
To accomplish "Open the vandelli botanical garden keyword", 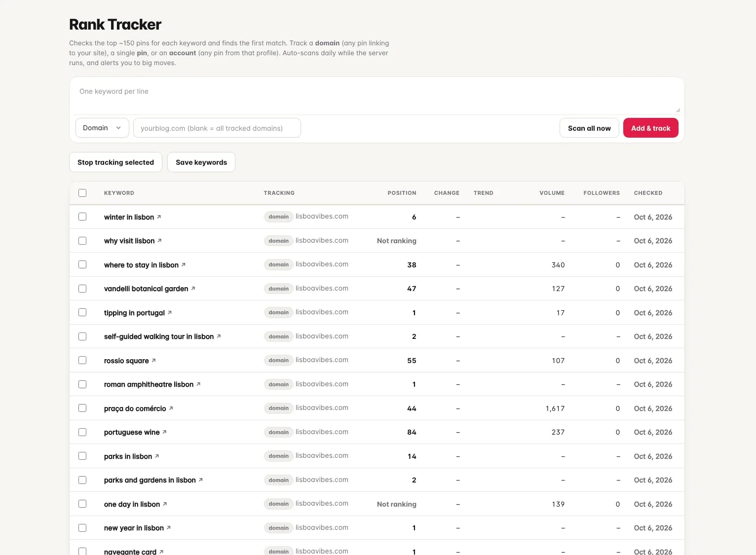I will 146,289.
